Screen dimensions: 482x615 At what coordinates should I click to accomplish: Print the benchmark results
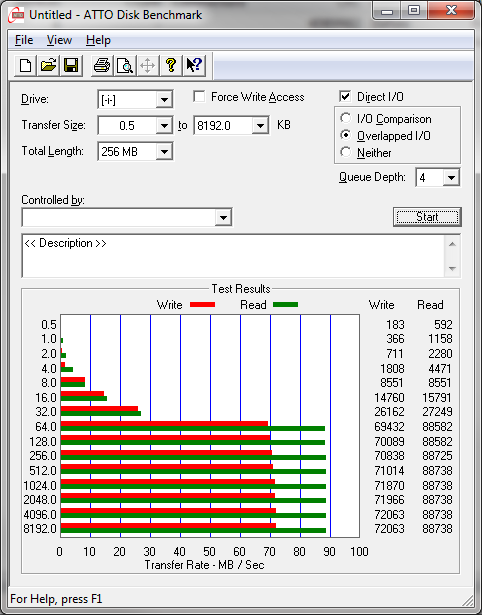point(102,65)
